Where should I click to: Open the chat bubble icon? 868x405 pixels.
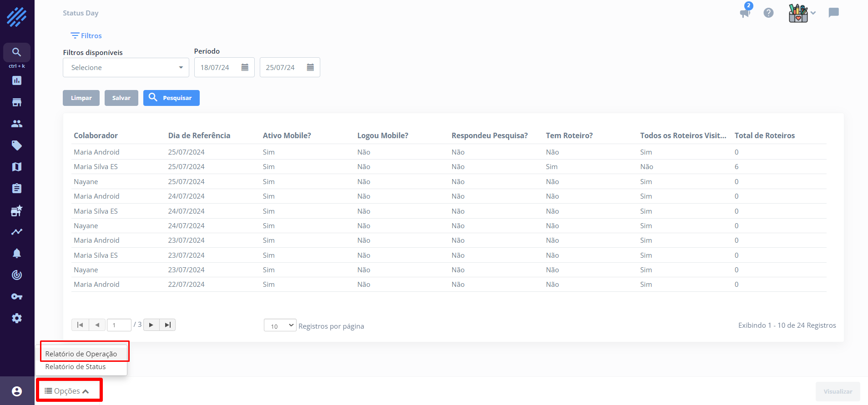pos(833,12)
